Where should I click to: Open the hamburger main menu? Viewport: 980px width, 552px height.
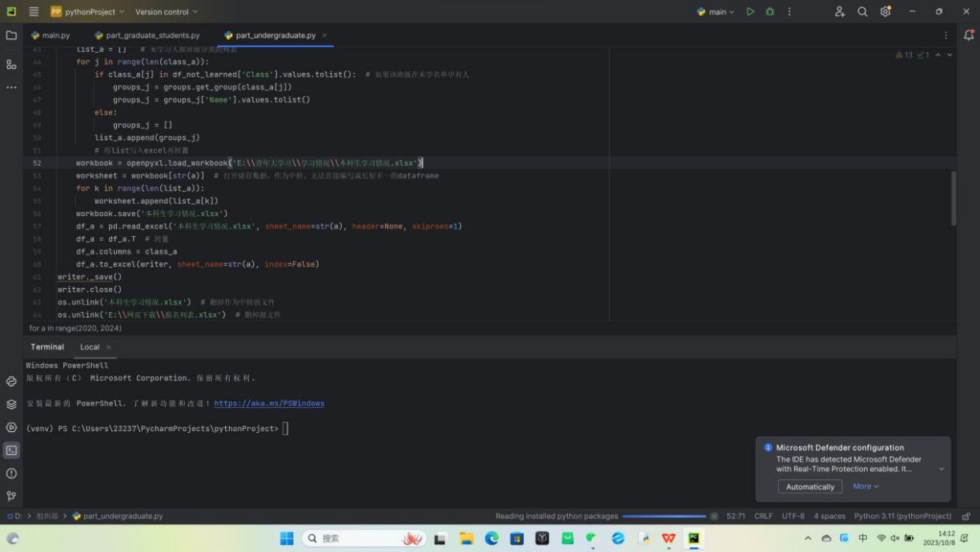pos(34,12)
